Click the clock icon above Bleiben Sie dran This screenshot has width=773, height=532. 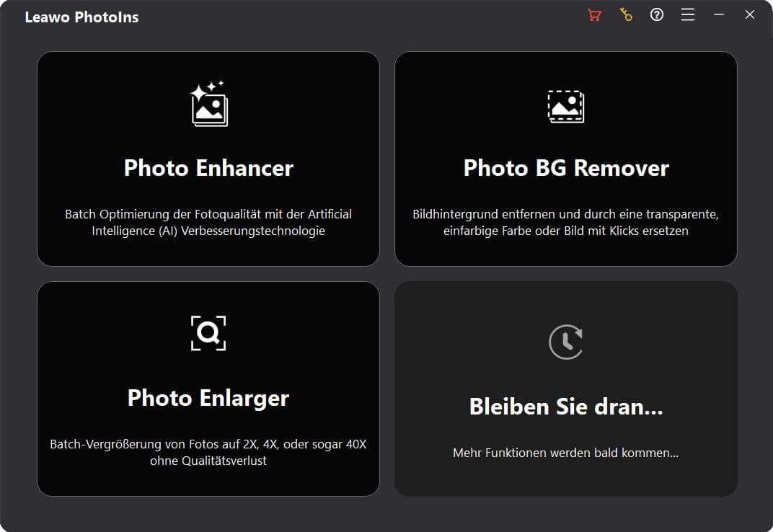click(x=566, y=342)
